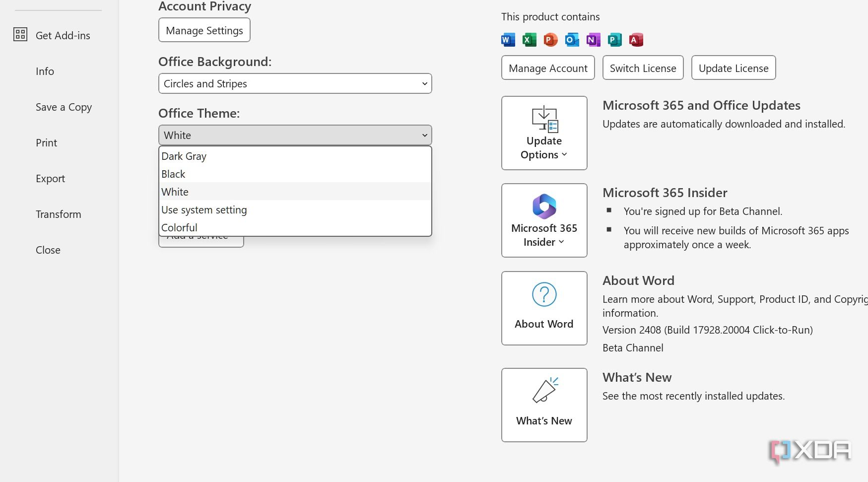Click the OneNote app icon
The height and width of the screenshot is (482, 868).
pyautogui.click(x=593, y=40)
